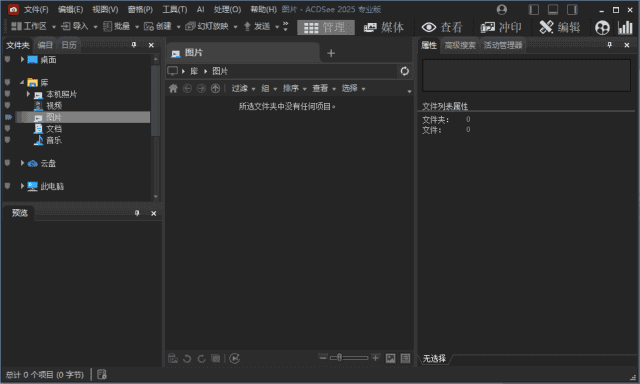The width and height of the screenshot is (640, 384).
Task: Open the 窗格(P) menu
Action: click(x=140, y=9)
